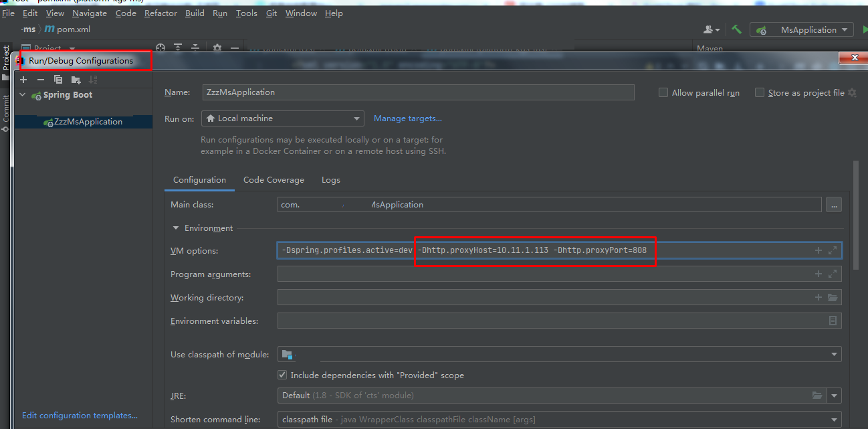Viewport: 868px width, 429px height.
Task: Select the Configuration tab
Action: coord(199,180)
